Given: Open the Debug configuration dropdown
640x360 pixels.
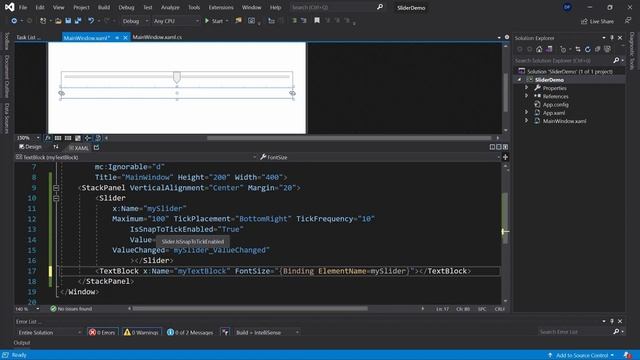Looking at the screenshot, I should 135,21.
